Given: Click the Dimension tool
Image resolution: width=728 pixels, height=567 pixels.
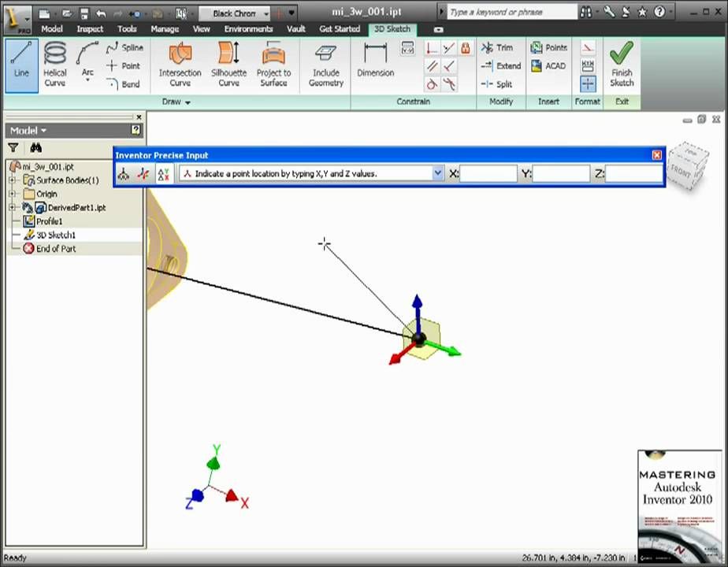Looking at the screenshot, I should click(375, 63).
